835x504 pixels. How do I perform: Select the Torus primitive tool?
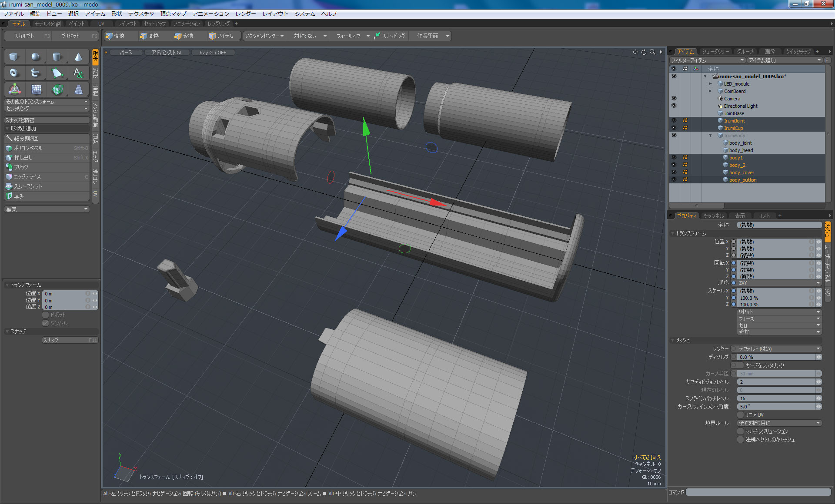[14, 73]
